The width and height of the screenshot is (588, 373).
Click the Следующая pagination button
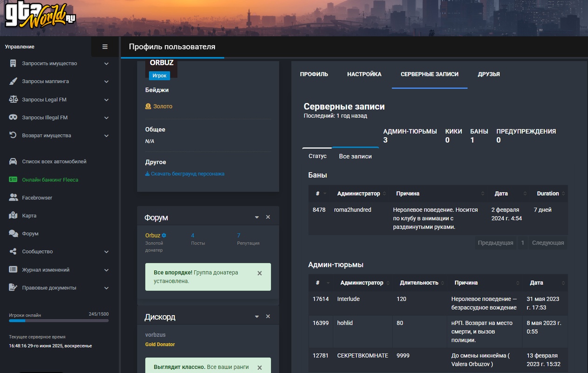(x=548, y=242)
